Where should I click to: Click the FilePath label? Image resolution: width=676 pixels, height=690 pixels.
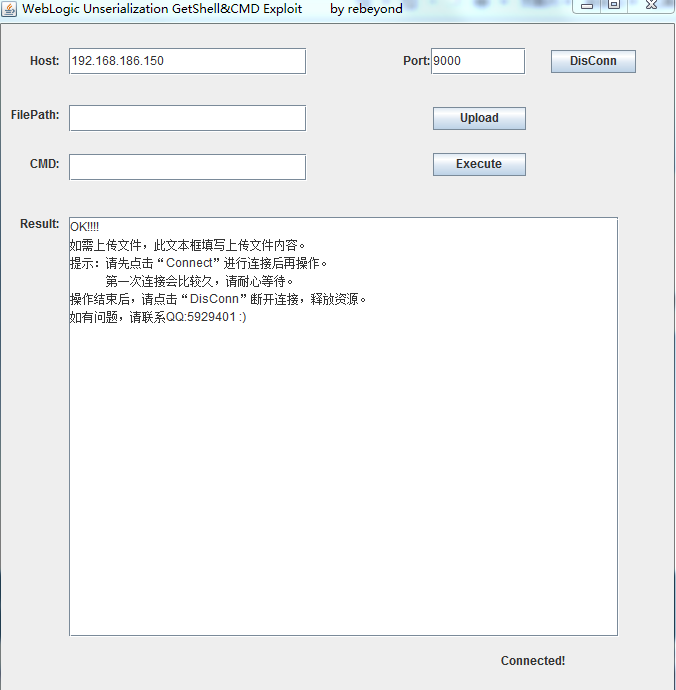(35, 115)
